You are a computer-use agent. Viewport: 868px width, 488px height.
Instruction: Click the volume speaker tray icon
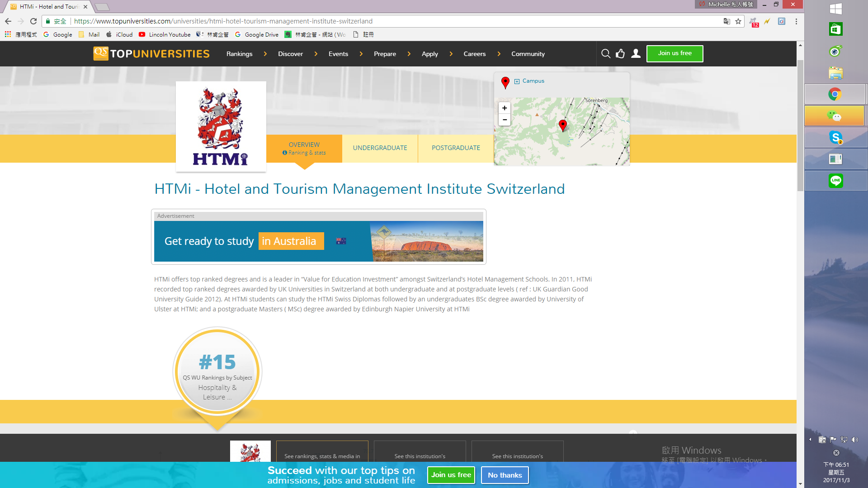(x=854, y=440)
